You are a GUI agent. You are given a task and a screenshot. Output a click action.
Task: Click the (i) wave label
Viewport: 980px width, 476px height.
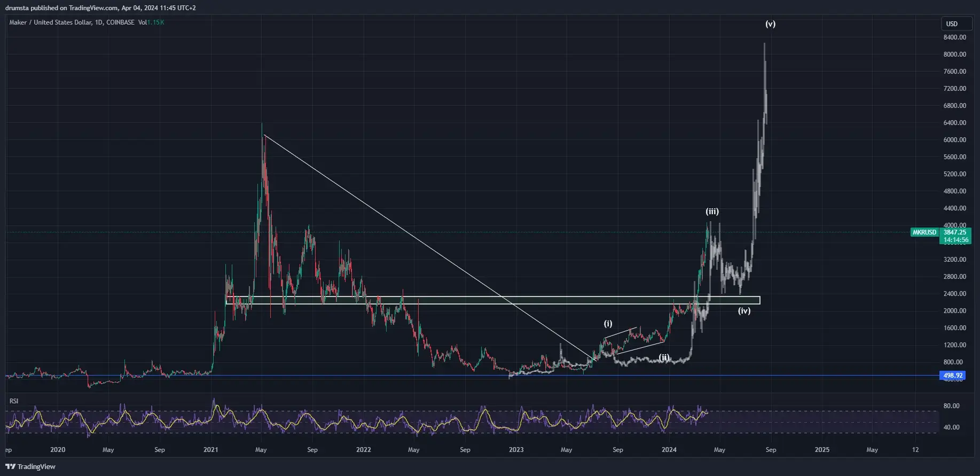(x=608, y=324)
